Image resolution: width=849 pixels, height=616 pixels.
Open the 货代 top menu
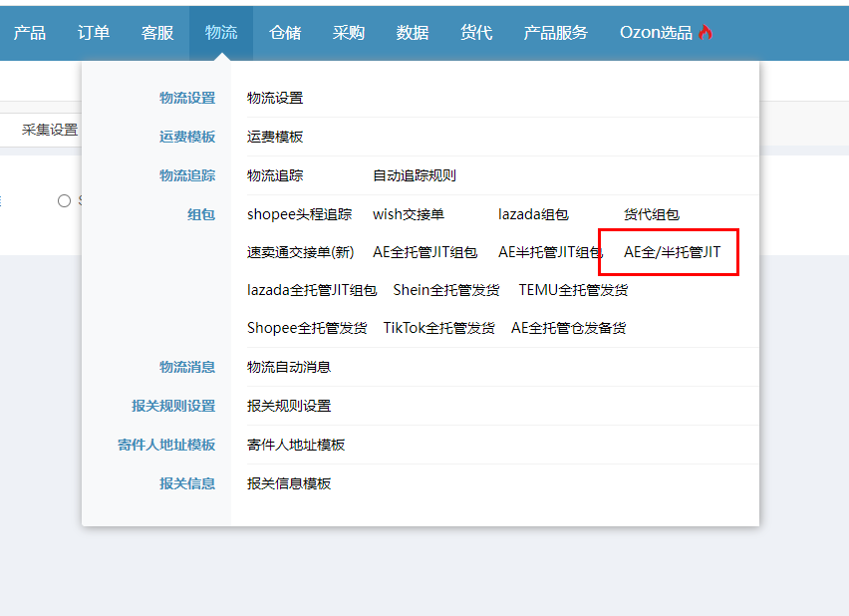pos(476,33)
